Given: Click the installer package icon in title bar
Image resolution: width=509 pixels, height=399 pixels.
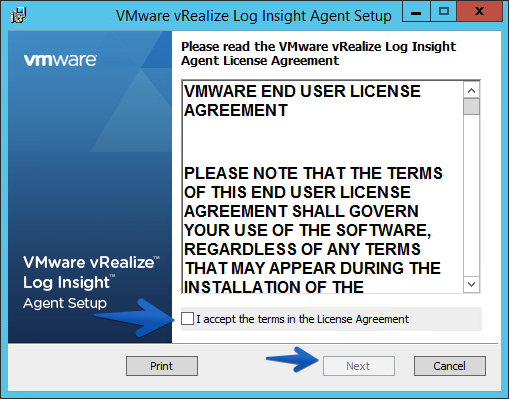Looking at the screenshot, I should click(18, 15).
